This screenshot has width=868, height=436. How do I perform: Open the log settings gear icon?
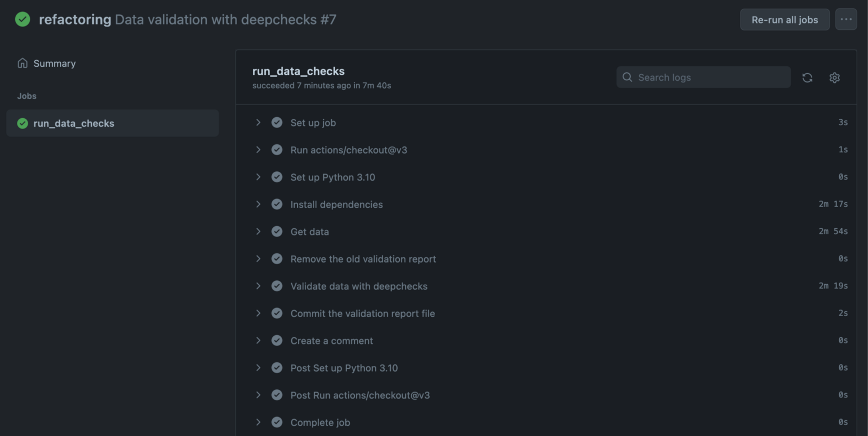(x=834, y=78)
